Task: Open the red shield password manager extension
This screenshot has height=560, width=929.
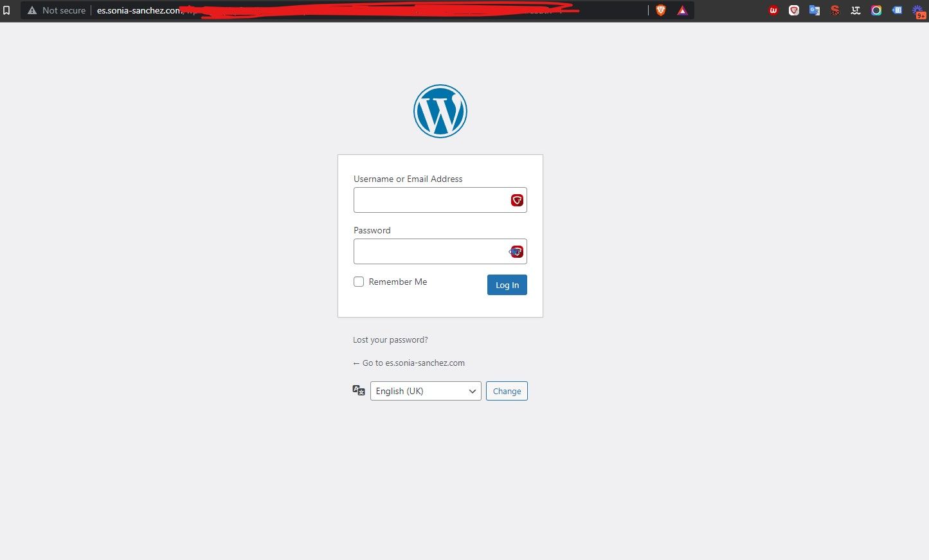Action: [x=794, y=10]
